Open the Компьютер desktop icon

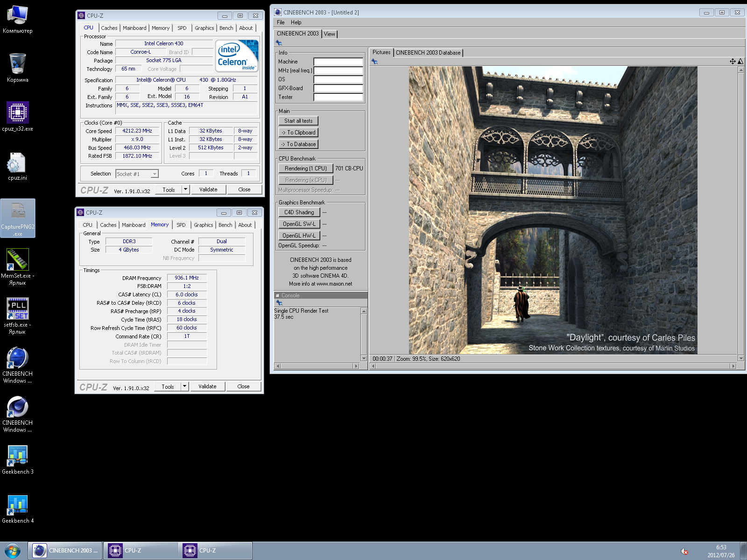[18, 20]
